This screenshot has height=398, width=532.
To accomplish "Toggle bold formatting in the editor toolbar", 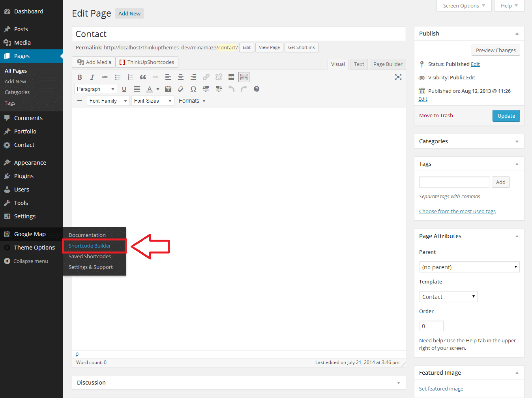I will (80, 77).
